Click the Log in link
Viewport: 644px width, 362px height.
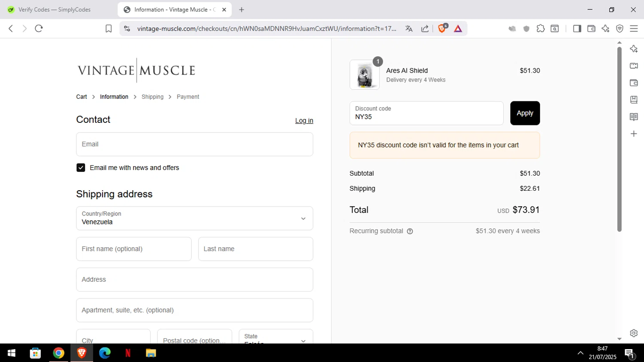tap(304, 121)
